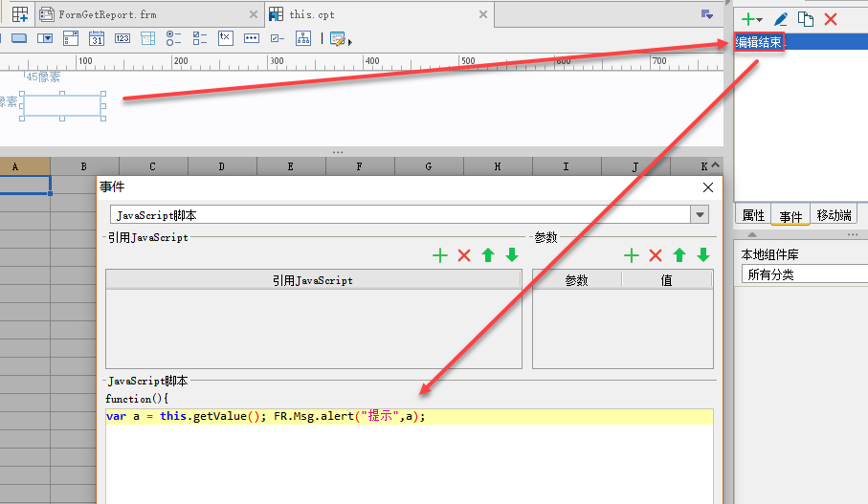Select the tree widget icon
Image resolution: width=868 pixels, height=504 pixels.
[303, 38]
